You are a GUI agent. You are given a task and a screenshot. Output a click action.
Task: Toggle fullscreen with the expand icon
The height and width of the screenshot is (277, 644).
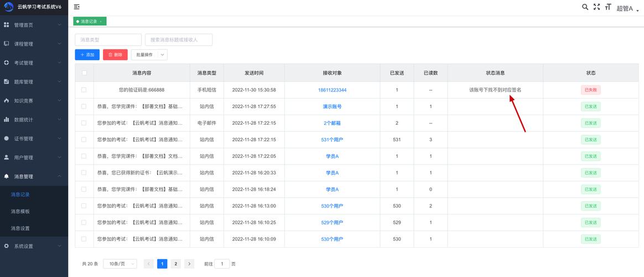[597, 7]
